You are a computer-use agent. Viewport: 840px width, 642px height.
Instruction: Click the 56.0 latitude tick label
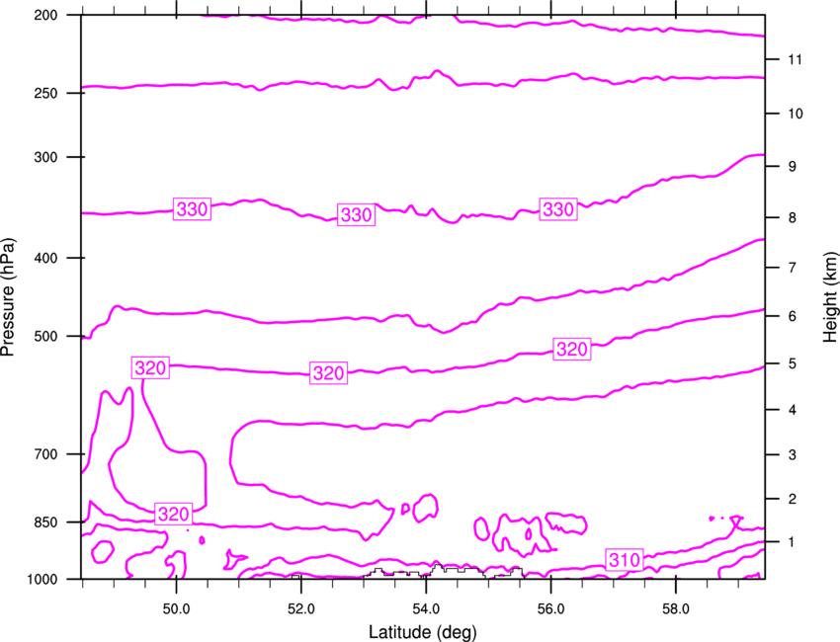tap(550, 609)
